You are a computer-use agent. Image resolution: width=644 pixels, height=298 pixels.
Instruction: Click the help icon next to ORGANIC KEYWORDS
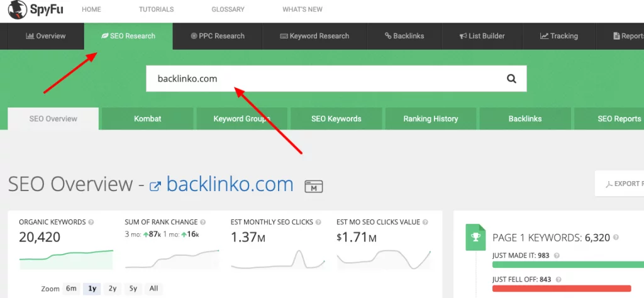click(x=91, y=222)
